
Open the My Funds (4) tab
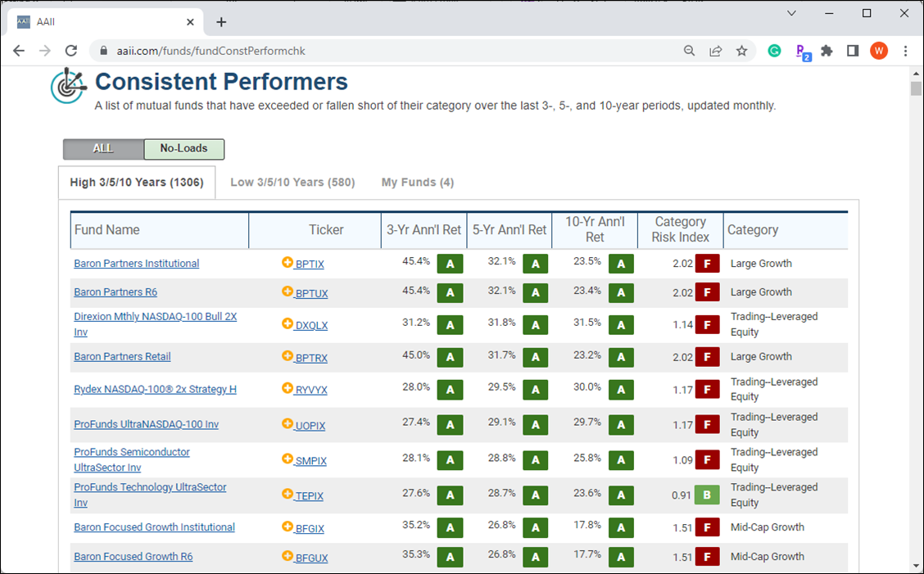(x=417, y=182)
